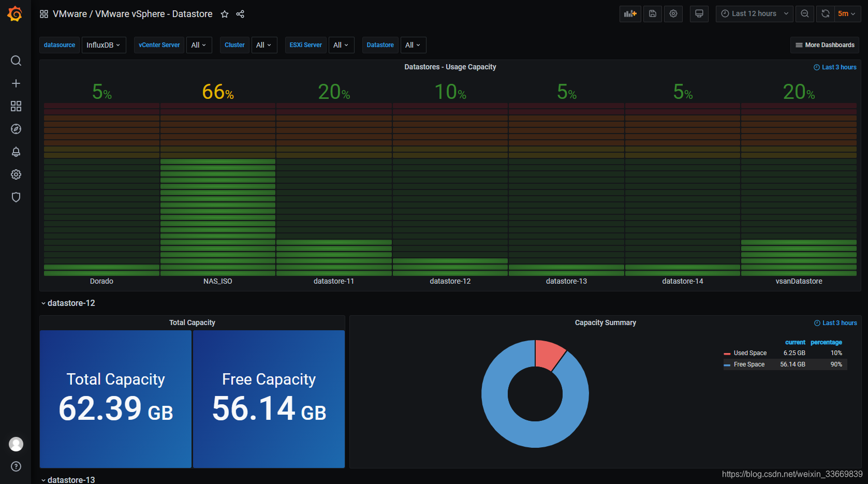Open the Server Admin shield icon

16,197
